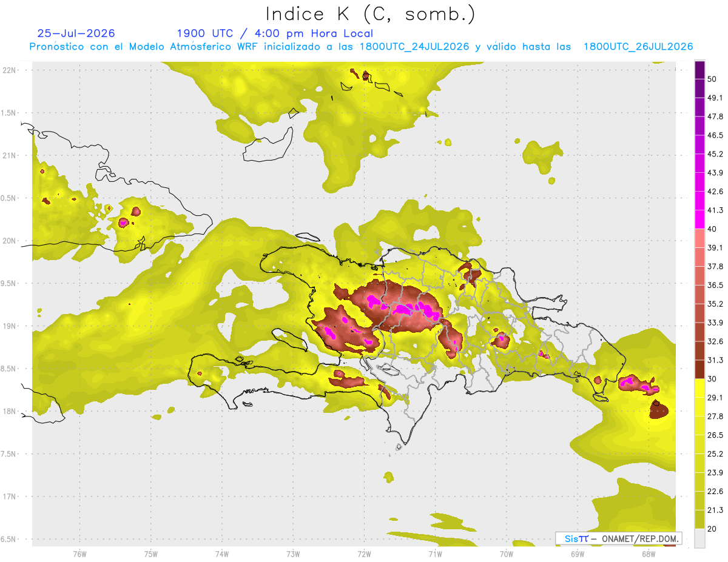Screen dimensions: 728x562
Task: Click the "37.8" legend value
Action: [715, 266]
